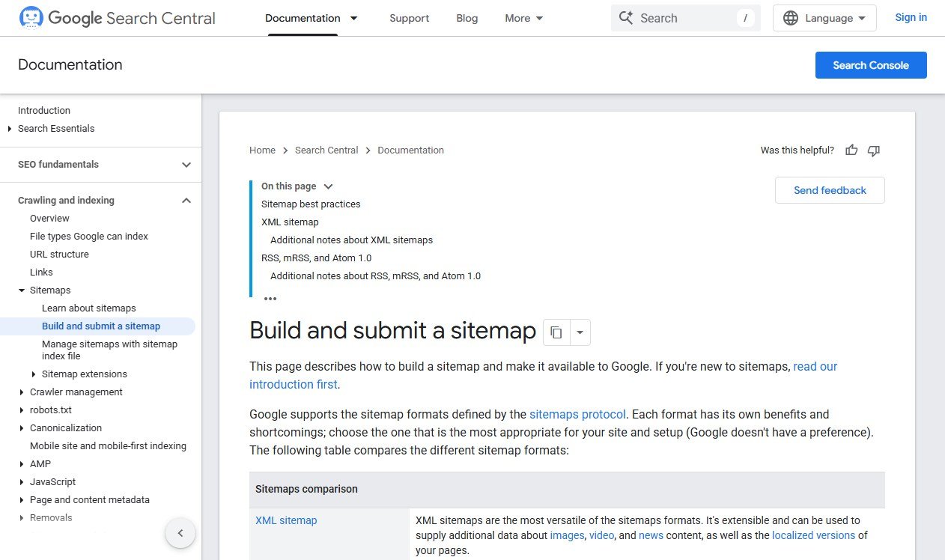Click the thumbs down not helpful icon
945x560 pixels.
[x=873, y=150]
